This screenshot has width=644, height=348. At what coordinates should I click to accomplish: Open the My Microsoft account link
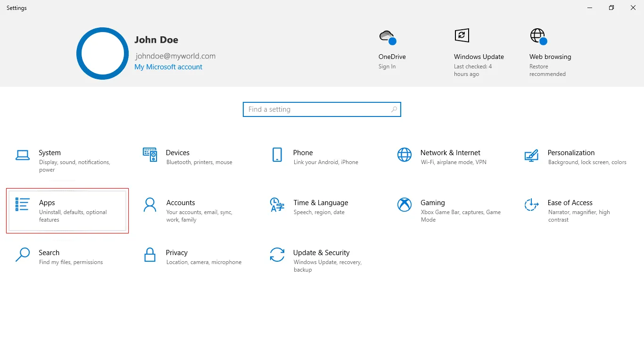(x=168, y=67)
